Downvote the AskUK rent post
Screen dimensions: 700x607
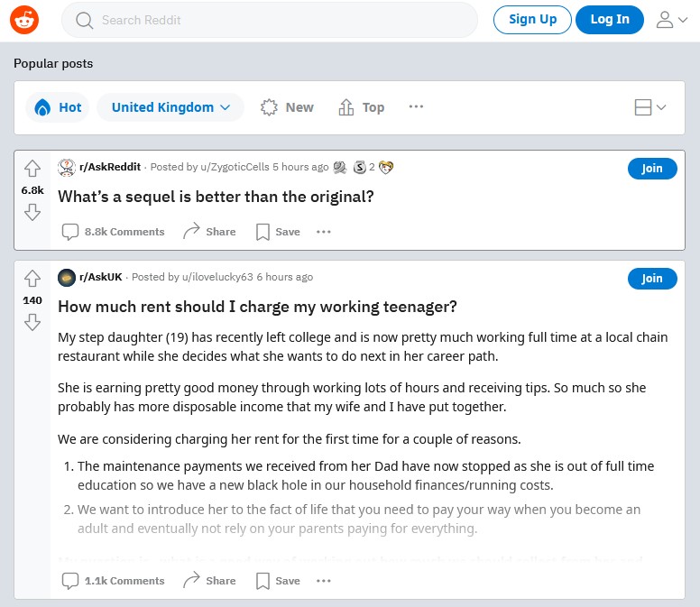point(32,322)
